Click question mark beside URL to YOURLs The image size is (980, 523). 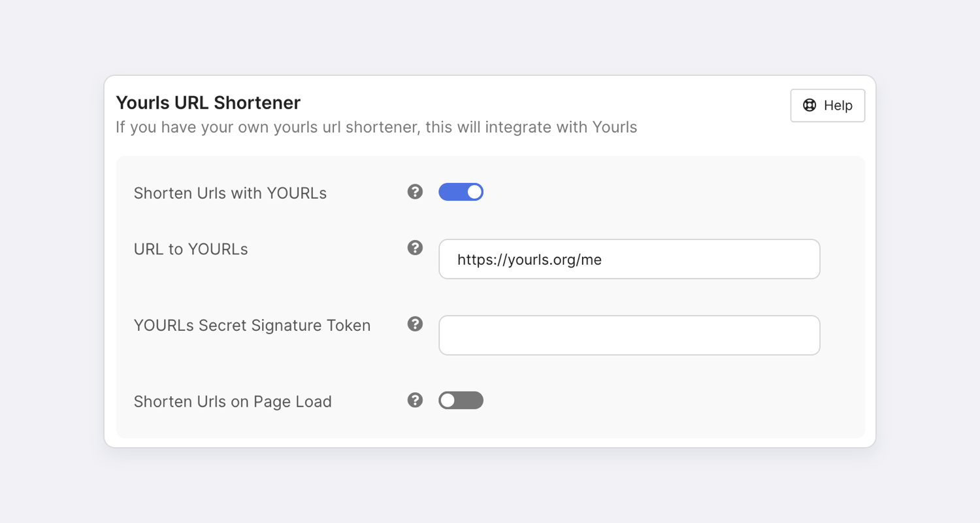pos(415,248)
